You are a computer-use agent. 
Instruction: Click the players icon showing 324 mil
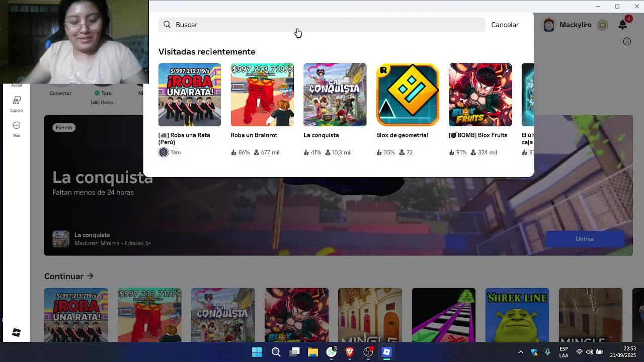pos(474,152)
